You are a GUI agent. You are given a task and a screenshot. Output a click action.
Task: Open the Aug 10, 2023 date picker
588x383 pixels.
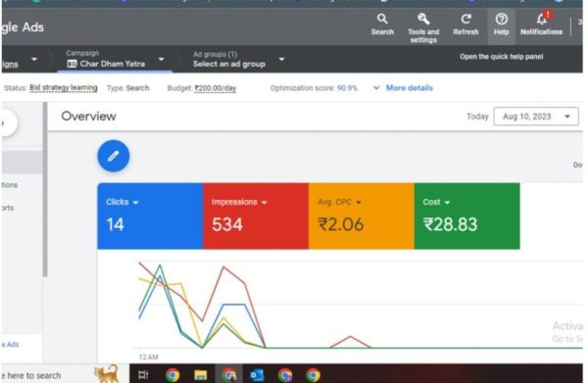pos(536,117)
